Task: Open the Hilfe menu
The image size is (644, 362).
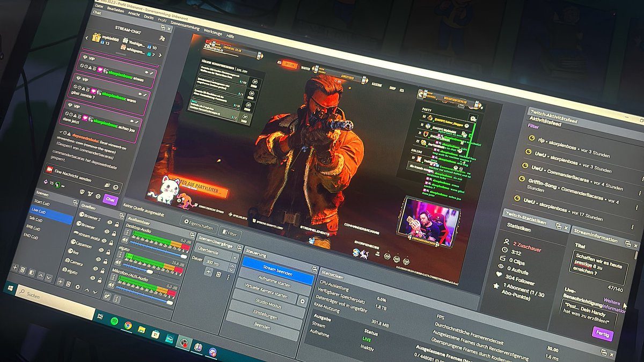Action: point(230,35)
